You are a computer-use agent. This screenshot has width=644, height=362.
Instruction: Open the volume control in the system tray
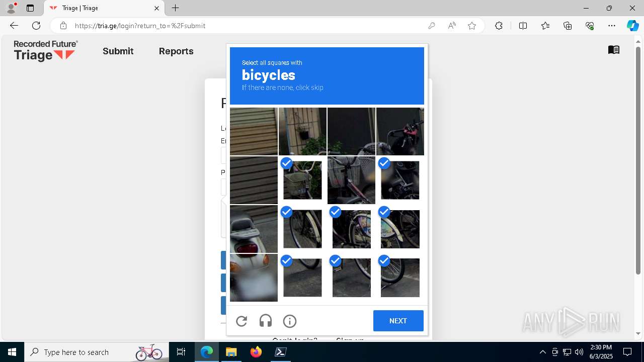(579, 352)
